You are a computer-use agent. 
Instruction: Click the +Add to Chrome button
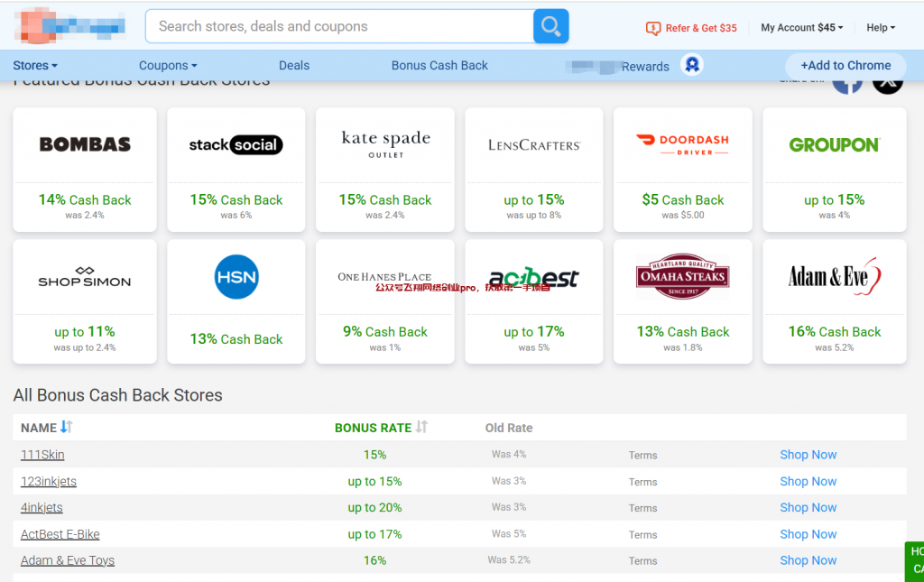pos(845,66)
